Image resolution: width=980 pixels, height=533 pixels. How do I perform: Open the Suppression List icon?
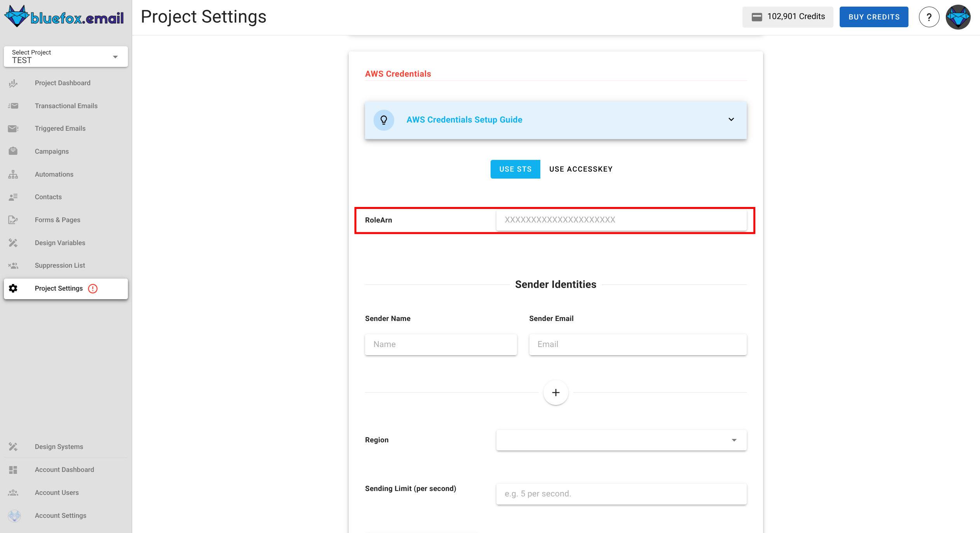[x=13, y=265]
